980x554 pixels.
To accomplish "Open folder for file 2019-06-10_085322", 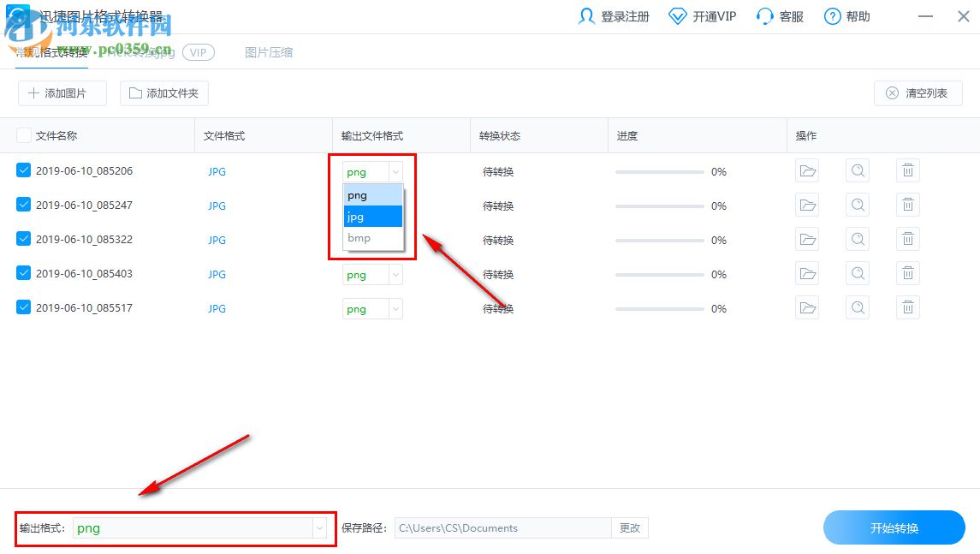I will coord(807,240).
